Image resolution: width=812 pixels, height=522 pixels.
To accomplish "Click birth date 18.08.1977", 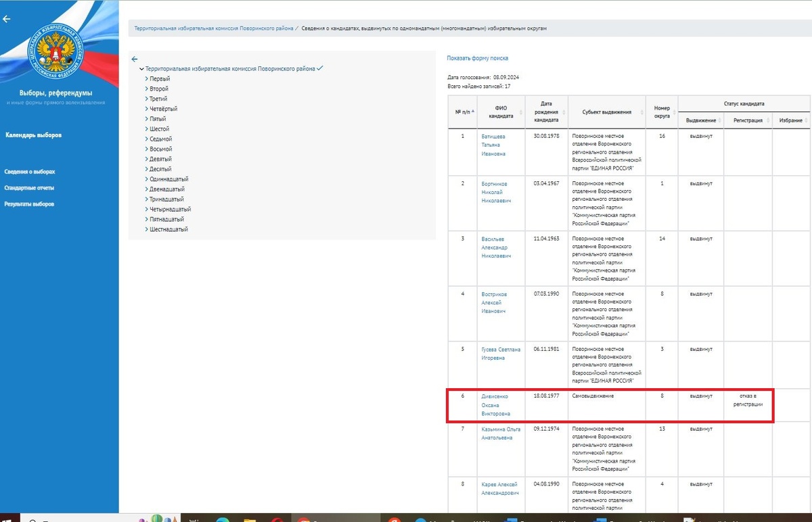I will click(x=546, y=396).
